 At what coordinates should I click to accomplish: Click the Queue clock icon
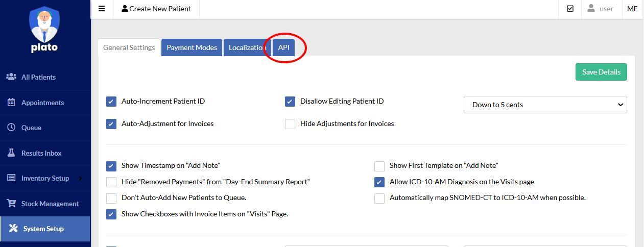pos(11,127)
